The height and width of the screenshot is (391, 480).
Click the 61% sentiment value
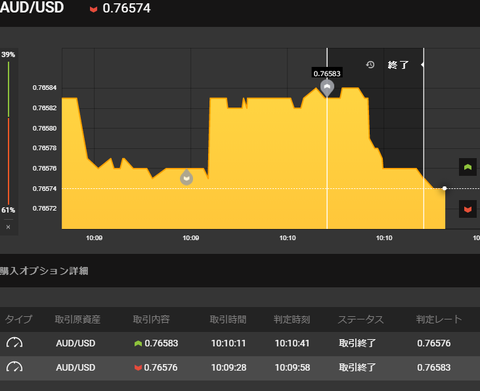pyautogui.click(x=8, y=210)
